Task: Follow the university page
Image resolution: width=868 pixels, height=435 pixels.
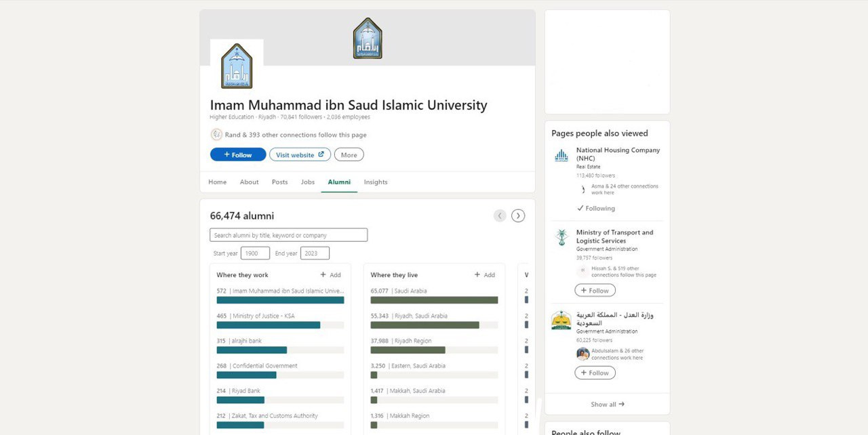Action: [x=238, y=154]
